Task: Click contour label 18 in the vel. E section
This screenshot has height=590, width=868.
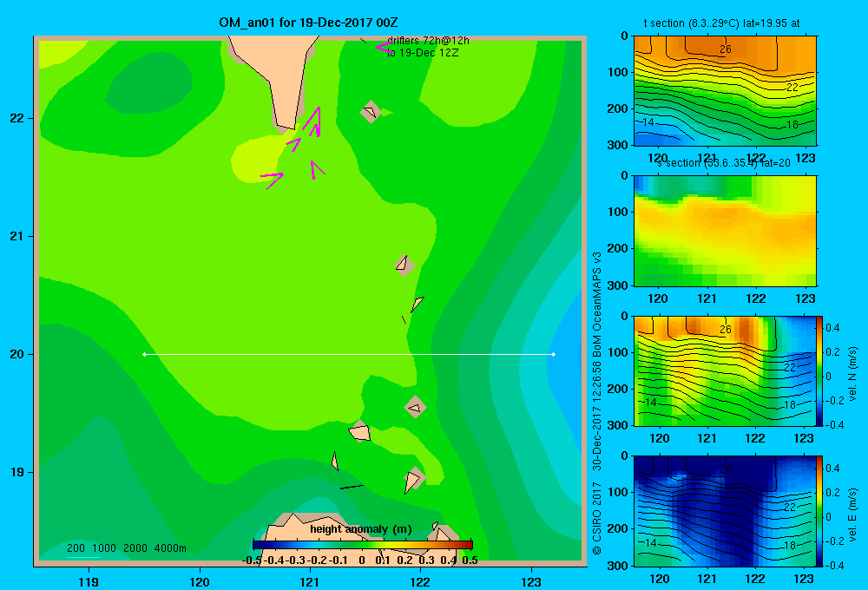Action: click(790, 545)
